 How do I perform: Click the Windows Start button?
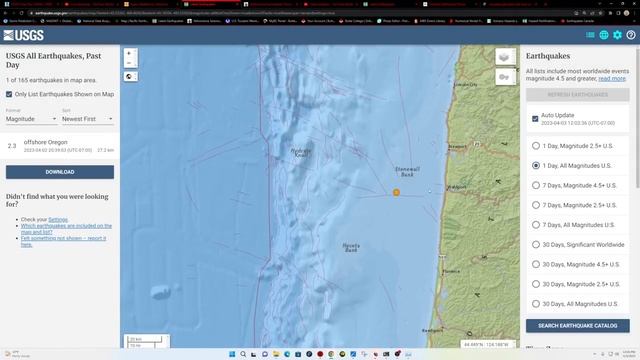(x=232, y=354)
